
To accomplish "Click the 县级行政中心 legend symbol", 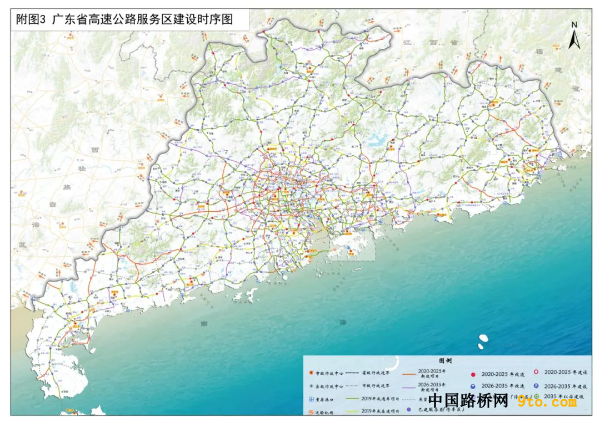I will [312, 384].
